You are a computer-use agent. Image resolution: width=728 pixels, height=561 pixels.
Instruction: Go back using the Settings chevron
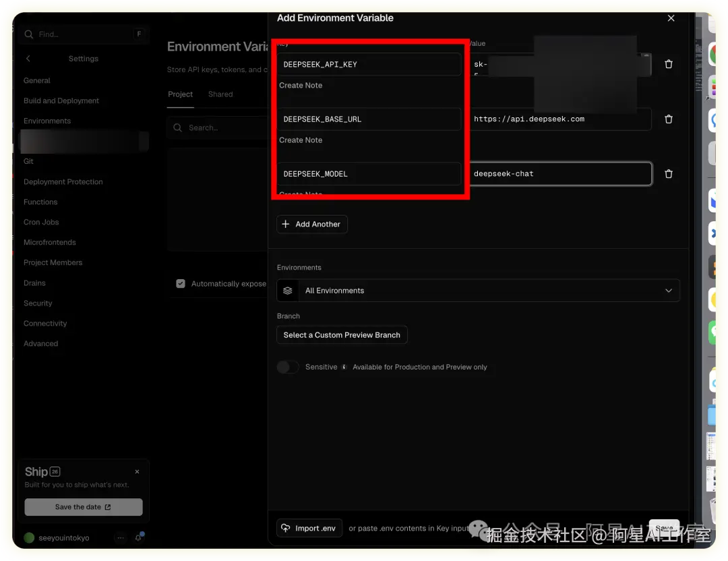28,59
